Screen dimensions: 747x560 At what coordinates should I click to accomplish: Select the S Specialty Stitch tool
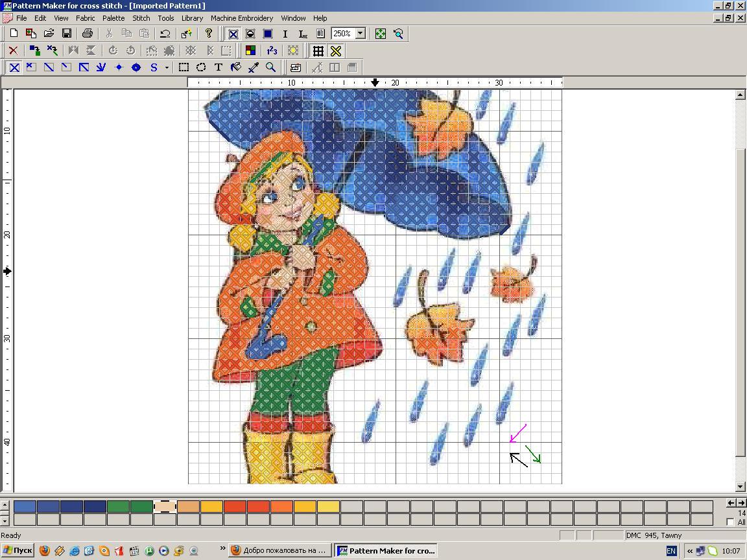154,67
